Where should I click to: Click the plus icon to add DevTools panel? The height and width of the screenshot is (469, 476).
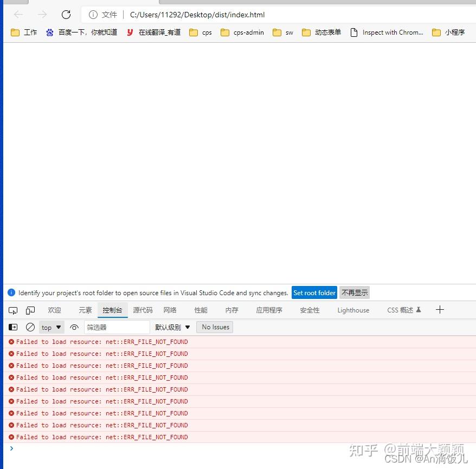439,310
